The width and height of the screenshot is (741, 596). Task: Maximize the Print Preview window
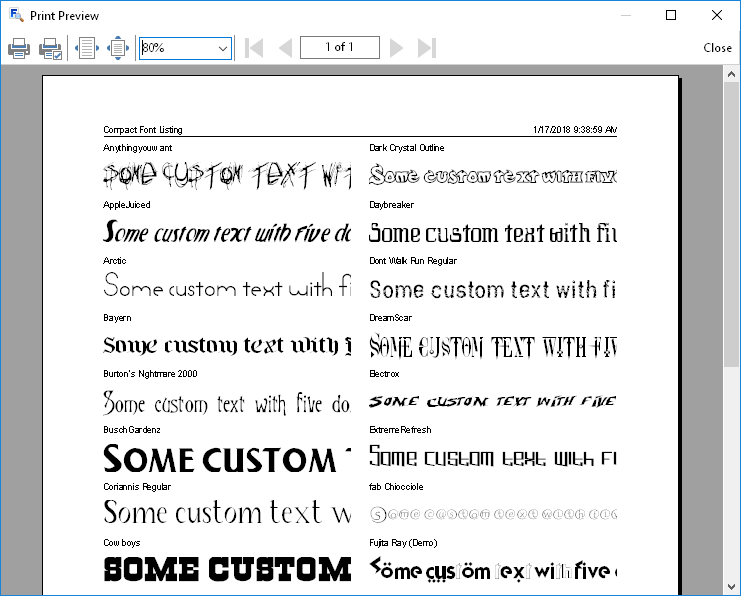(x=671, y=15)
